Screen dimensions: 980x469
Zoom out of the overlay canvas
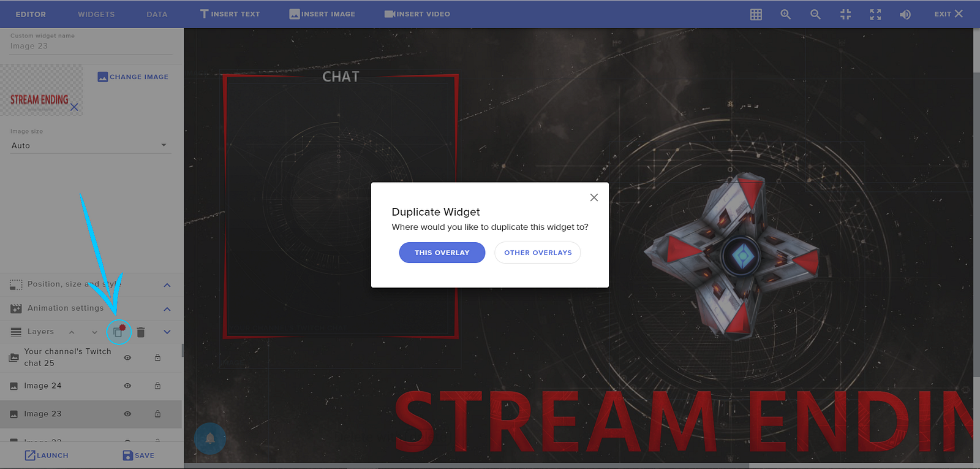point(815,14)
